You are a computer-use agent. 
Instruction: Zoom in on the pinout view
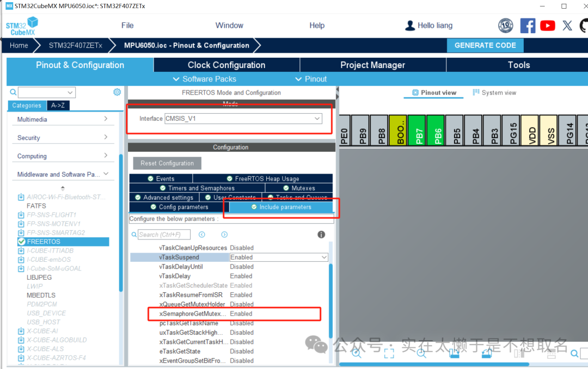[x=356, y=353]
